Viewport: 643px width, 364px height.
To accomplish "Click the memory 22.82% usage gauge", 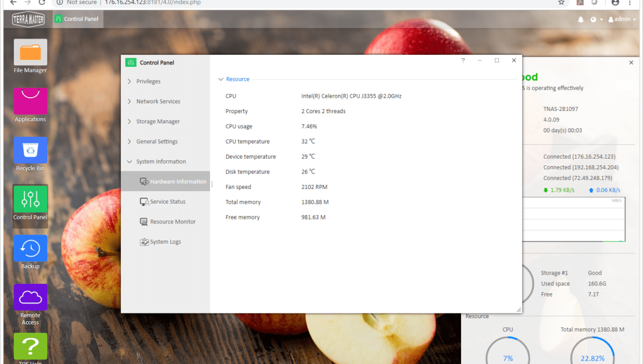I will click(x=592, y=350).
